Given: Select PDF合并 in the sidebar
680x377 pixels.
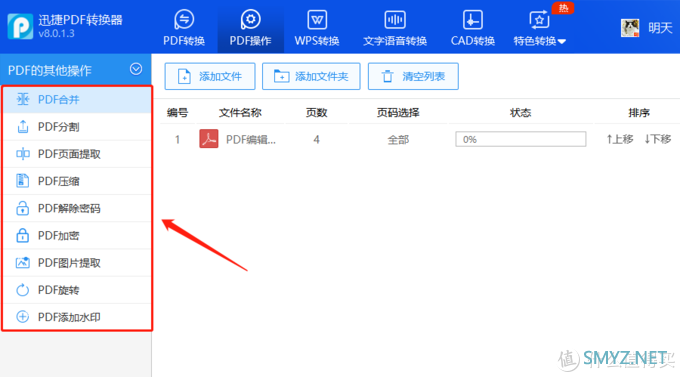Looking at the screenshot, I should coord(77,100).
